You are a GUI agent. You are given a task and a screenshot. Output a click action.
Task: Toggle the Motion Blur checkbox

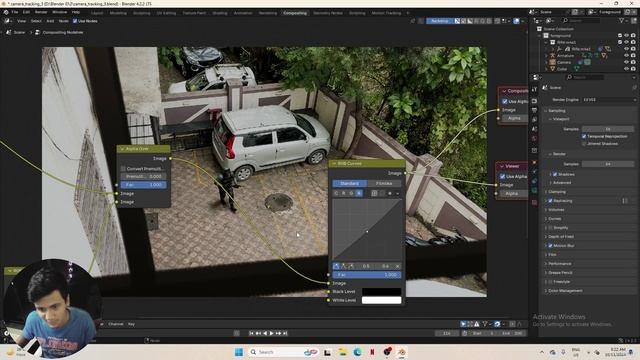(550, 246)
